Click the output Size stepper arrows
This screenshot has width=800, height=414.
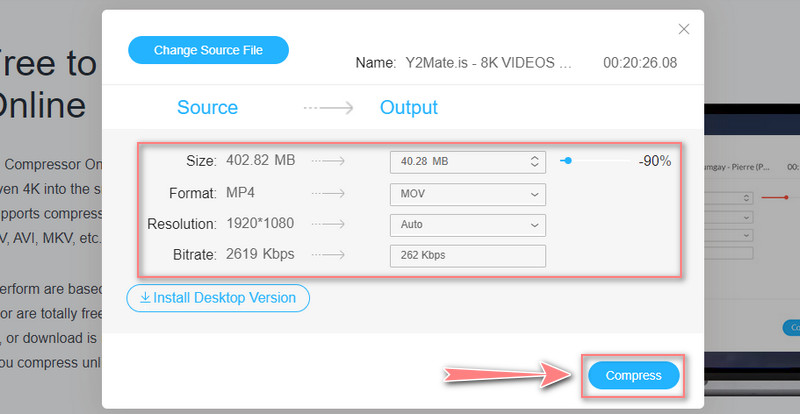(x=534, y=161)
